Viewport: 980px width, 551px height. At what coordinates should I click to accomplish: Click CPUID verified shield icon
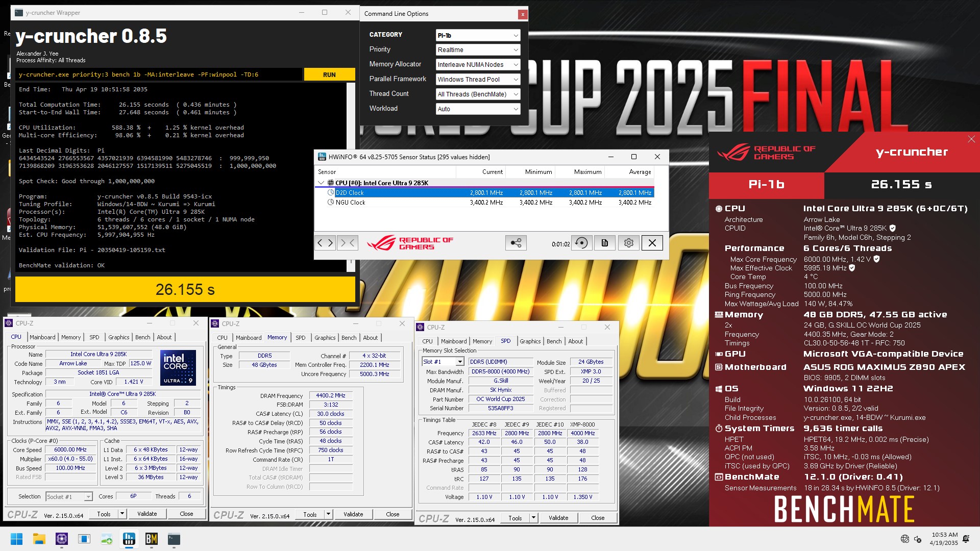(x=893, y=228)
